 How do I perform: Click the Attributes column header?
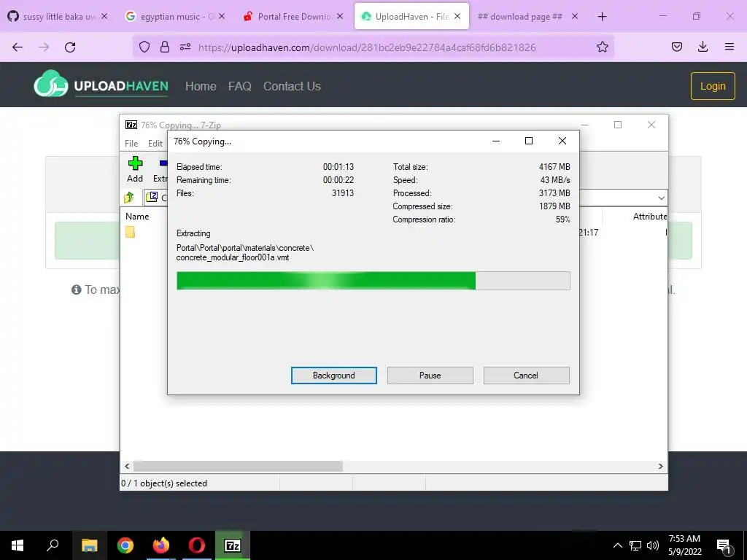point(649,216)
